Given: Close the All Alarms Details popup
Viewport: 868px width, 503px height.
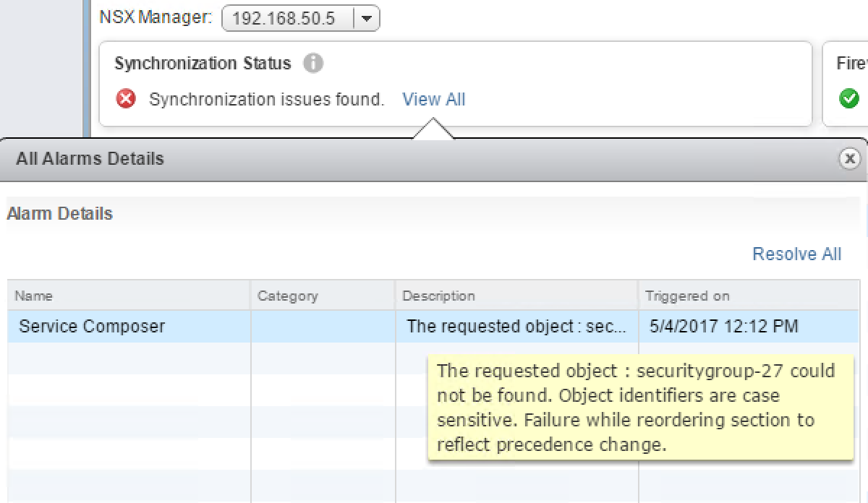Looking at the screenshot, I should tap(849, 158).
